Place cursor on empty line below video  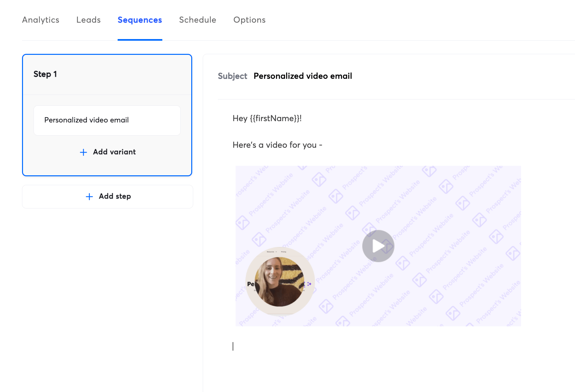pos(378,346)
